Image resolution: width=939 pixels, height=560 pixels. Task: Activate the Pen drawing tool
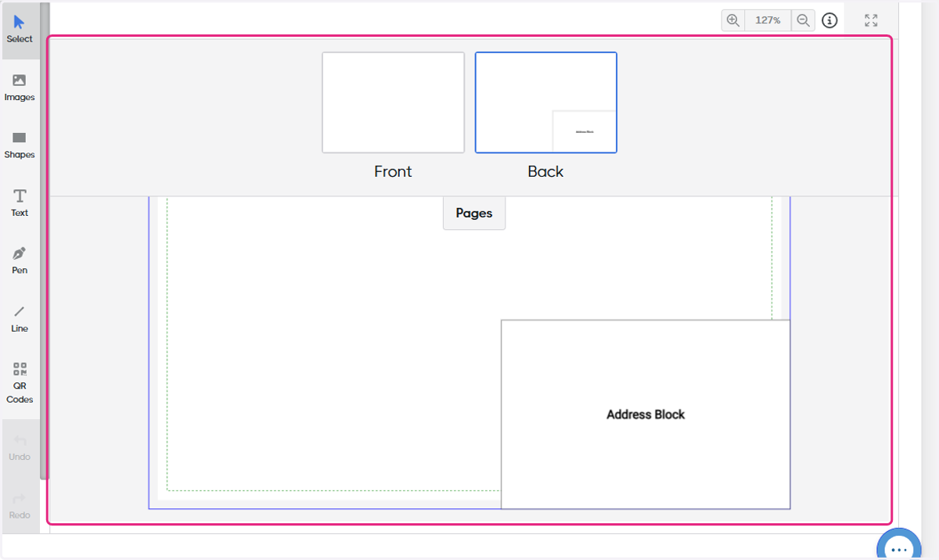(x=20, y=261)
